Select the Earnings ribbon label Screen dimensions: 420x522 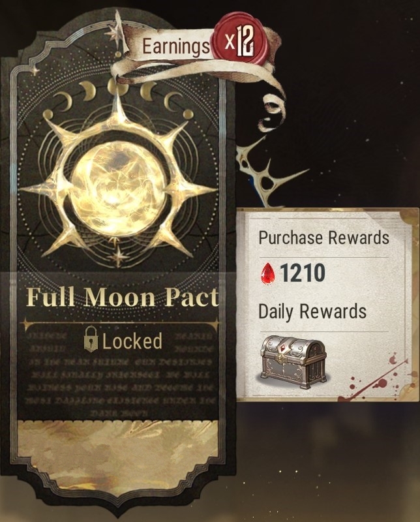pyautogui.click(x=176, y=46)
